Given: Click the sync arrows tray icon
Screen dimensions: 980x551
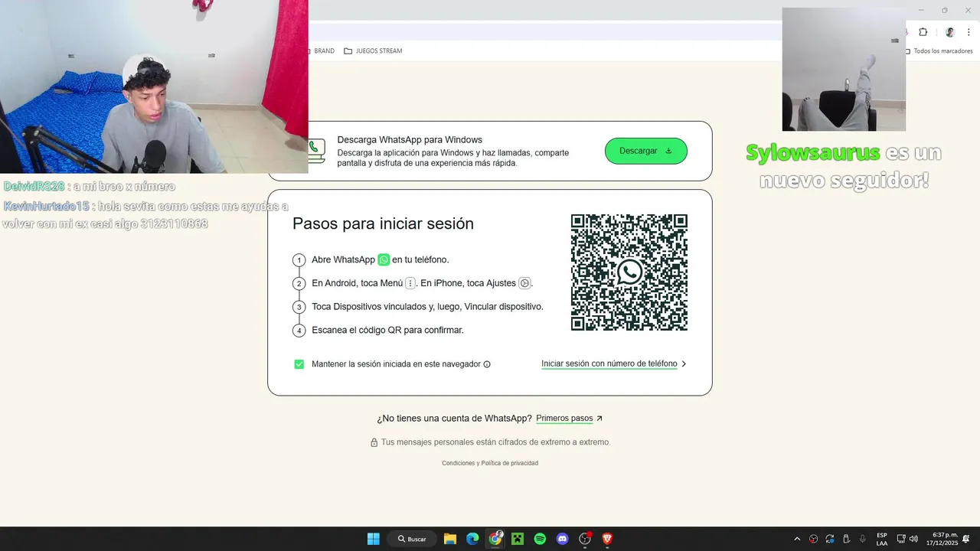Looking at the screenshot, I should tap(830, 539).
